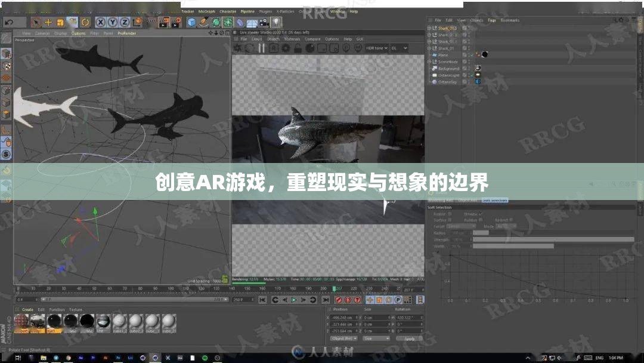This screenshot has height=363, width=644.
Task: Open the DL kernel dropdown
Action: pos(399,48)
